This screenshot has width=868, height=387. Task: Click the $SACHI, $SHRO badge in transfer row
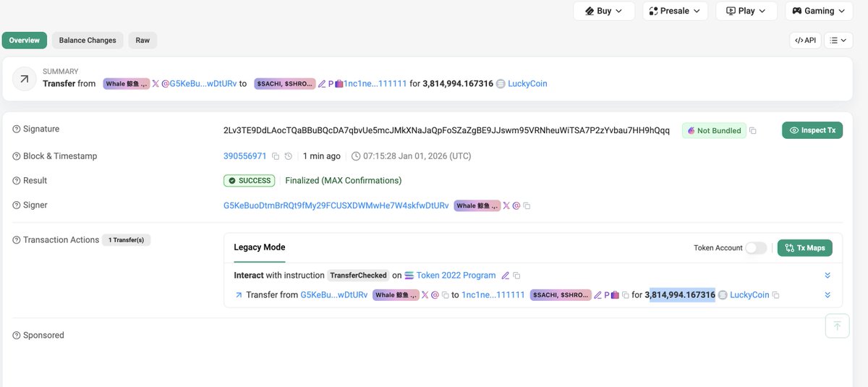click(561, 295)
